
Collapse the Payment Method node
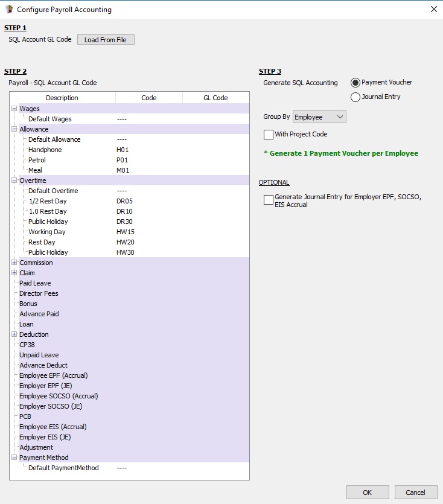coord(13,458)
